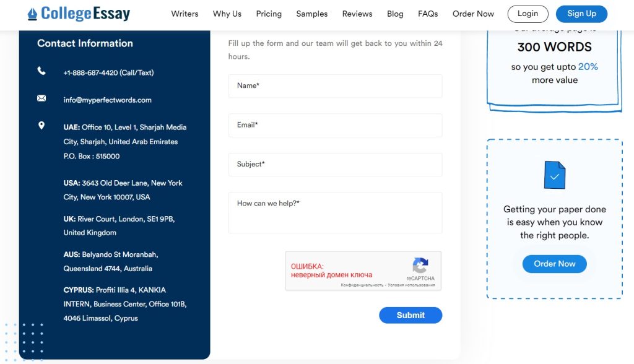Click the Order Now button in the right panel
This screenshot has width=634, height=364.
click(554, 263)
